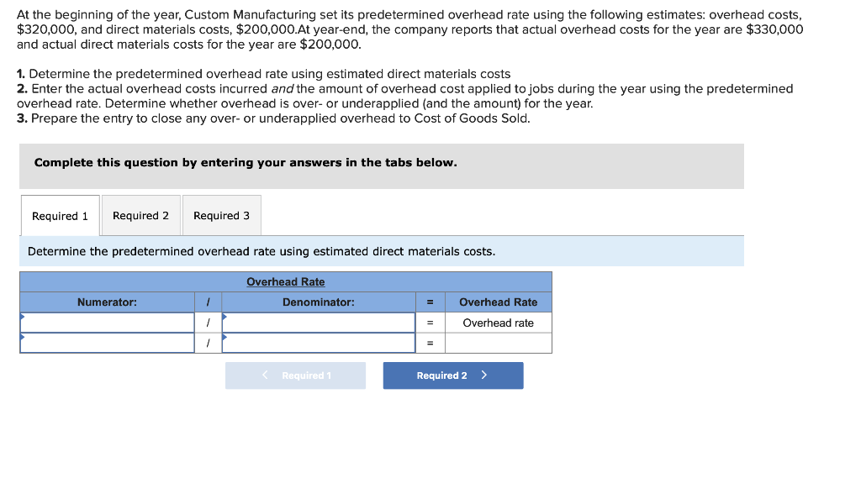Click the Overhead rate result cell
This screenshot has height=504, width=861.
coord(497,323)
